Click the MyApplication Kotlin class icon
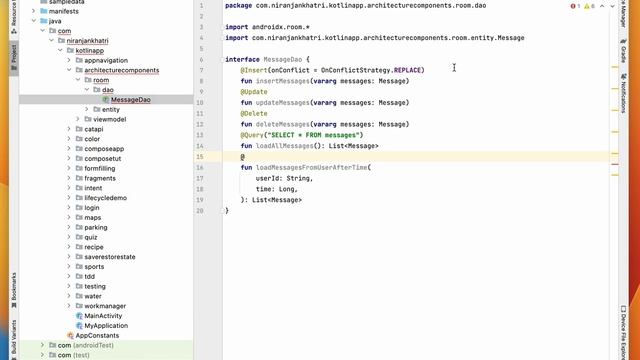Viewport: 640px width, 360px height. pyautogui.click(x=79, y=325)
